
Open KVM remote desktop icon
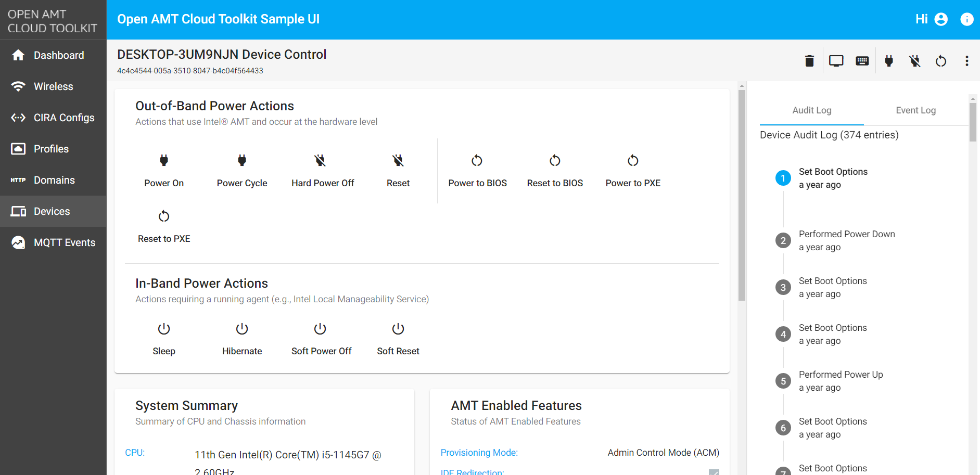coord(836,61)
